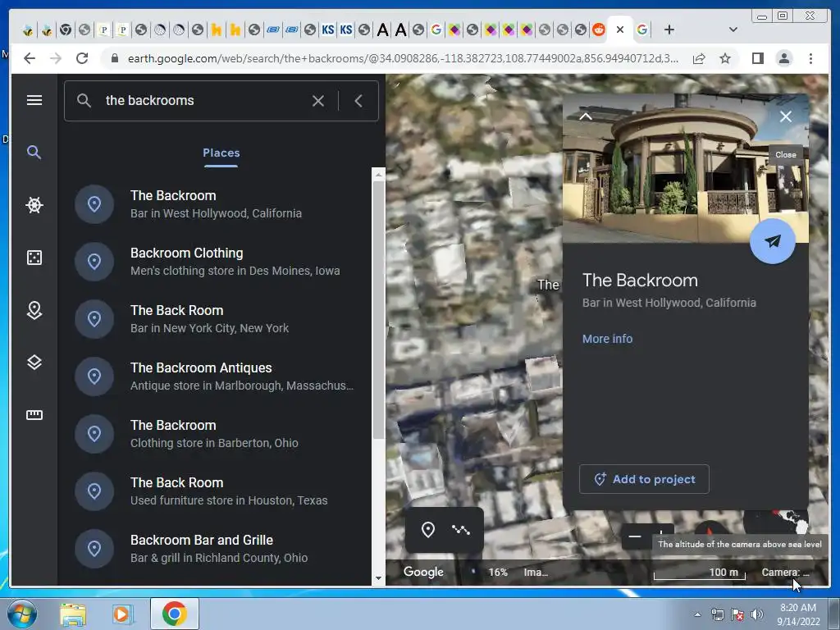Expand the tab search dropdown arrow

click(733, 30)
